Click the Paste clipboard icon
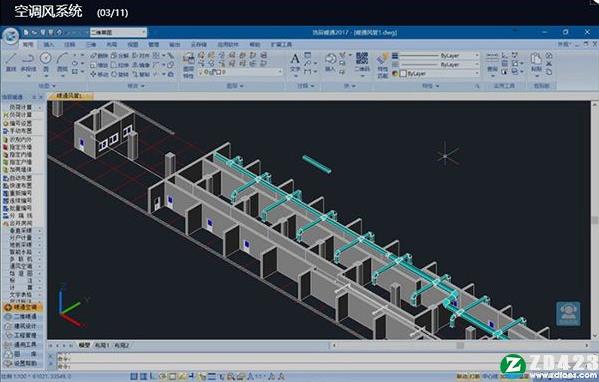 click(x=536, y=62)
